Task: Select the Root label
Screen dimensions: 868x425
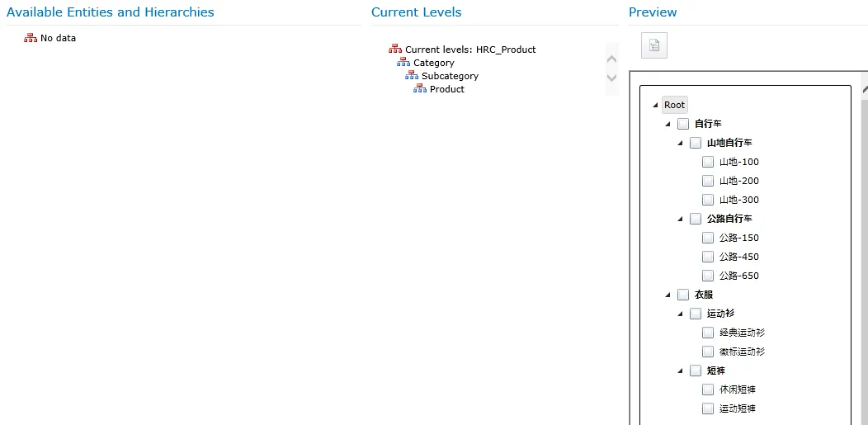Action: [675, 105]
